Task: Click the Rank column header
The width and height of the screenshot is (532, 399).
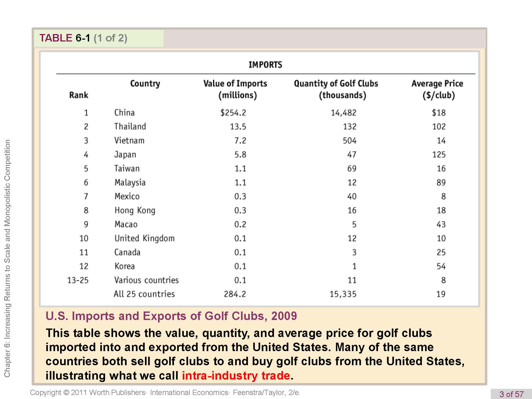Action: (78, 95)
